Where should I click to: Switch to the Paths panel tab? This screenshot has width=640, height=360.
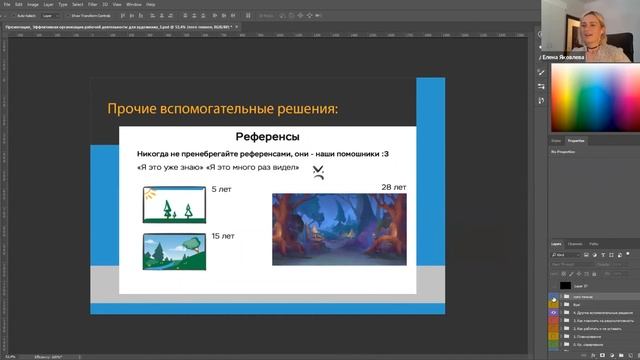pos(593,244)
